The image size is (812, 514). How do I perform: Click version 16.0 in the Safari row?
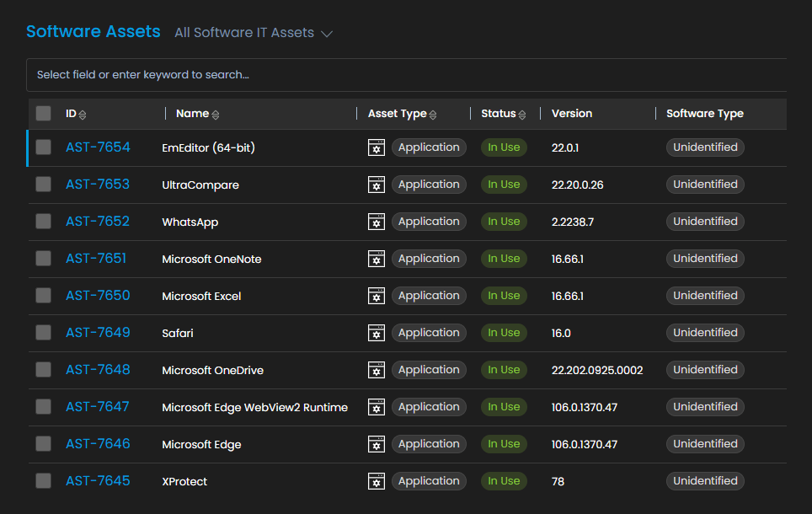click(x=561, y=333)
